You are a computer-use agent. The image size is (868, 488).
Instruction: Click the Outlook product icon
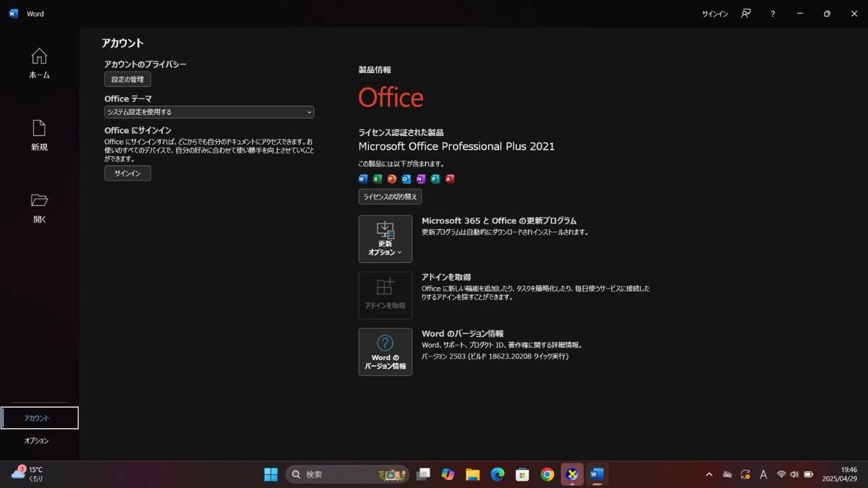point(407,179)
